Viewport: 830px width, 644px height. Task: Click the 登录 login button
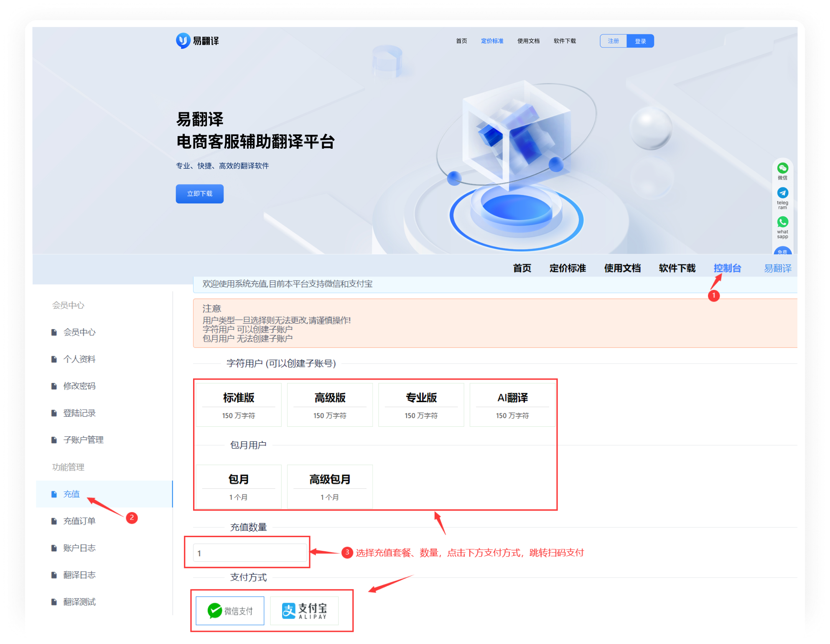pos(640,41)
